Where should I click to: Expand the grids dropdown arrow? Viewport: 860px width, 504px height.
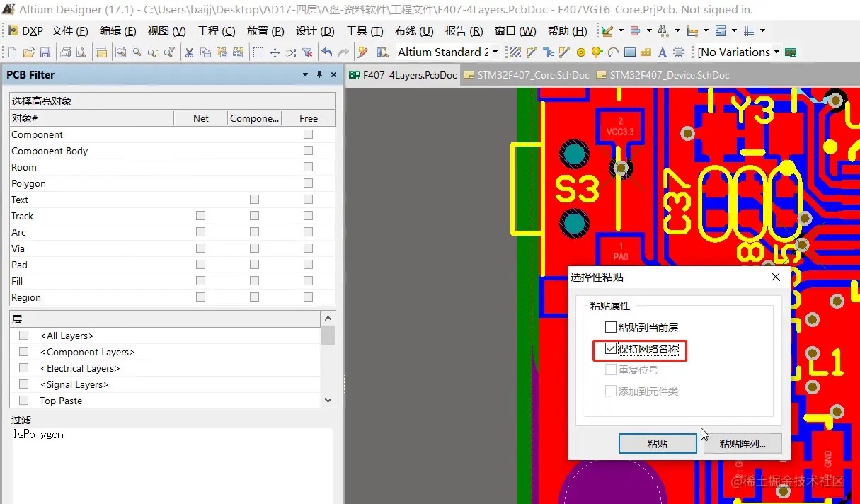click(762, 31)
